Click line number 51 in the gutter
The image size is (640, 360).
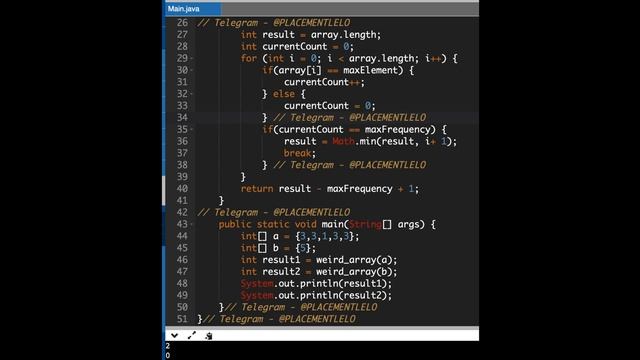coord(182,319)
